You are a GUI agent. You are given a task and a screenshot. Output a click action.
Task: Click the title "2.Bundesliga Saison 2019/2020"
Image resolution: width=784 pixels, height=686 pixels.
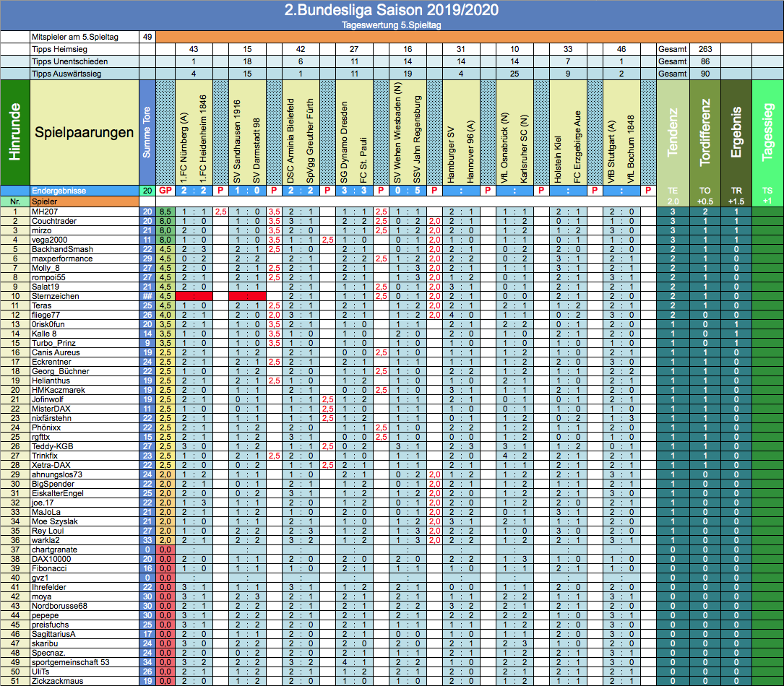pyautogui.click(x=392, y=10)
